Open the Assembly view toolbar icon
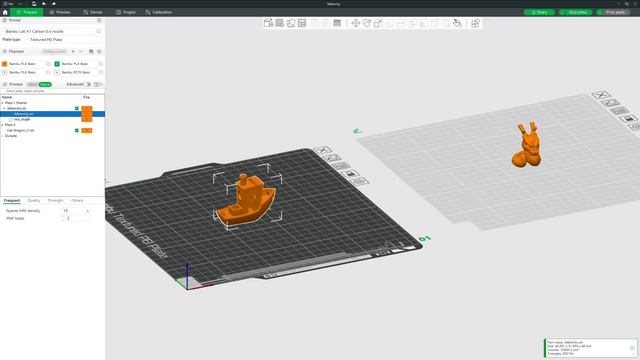This screenshot has height=360, width=640. tap(475, 23)
